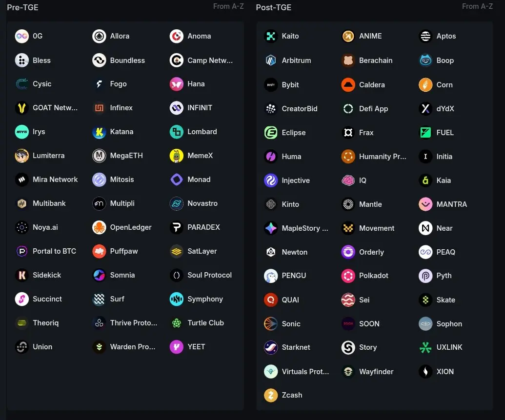Viewport: 505px width, 420px height.
Task: Click the Infinex project name
Action: coord(121,108)
